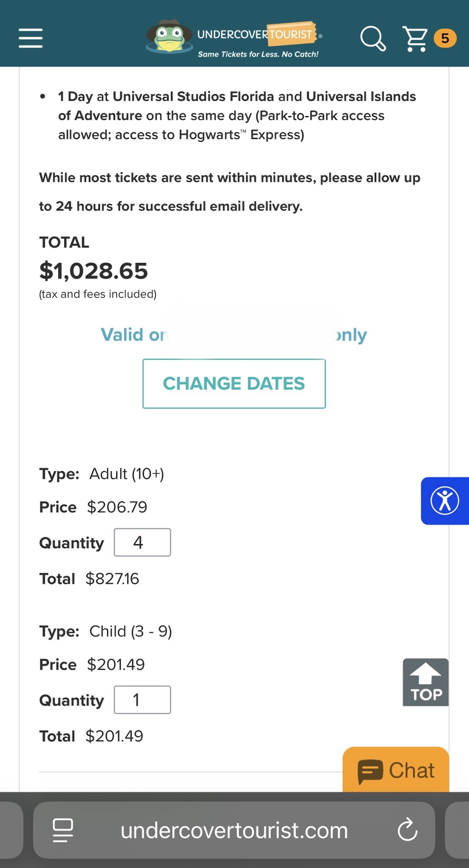Open the page options icon beside the URL
Screen dimensions: 469x868
click(63, 830)
